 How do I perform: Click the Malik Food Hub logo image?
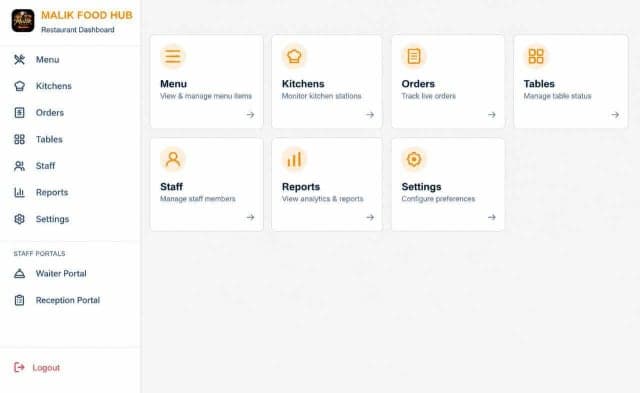click(x=23, y=21)
